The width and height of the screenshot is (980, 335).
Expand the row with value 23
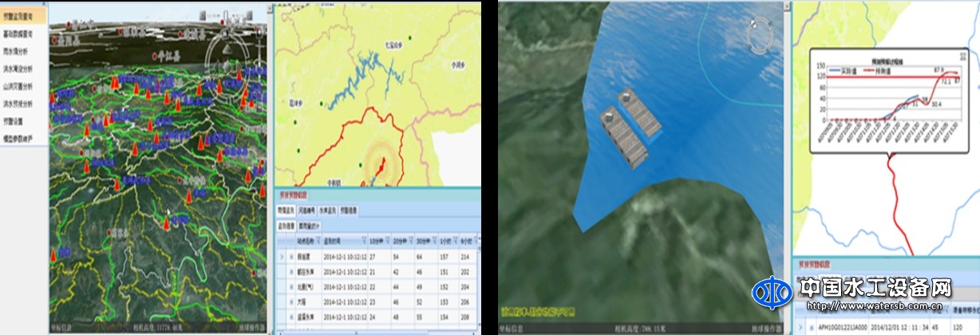[x=290, y=302]
